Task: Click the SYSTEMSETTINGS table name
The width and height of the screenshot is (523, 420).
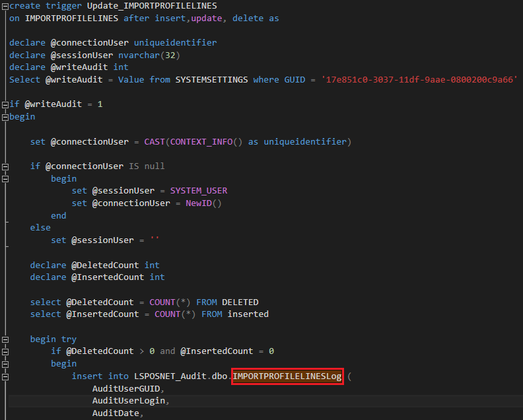Action: pyautogui.click(x=212, y=80)
